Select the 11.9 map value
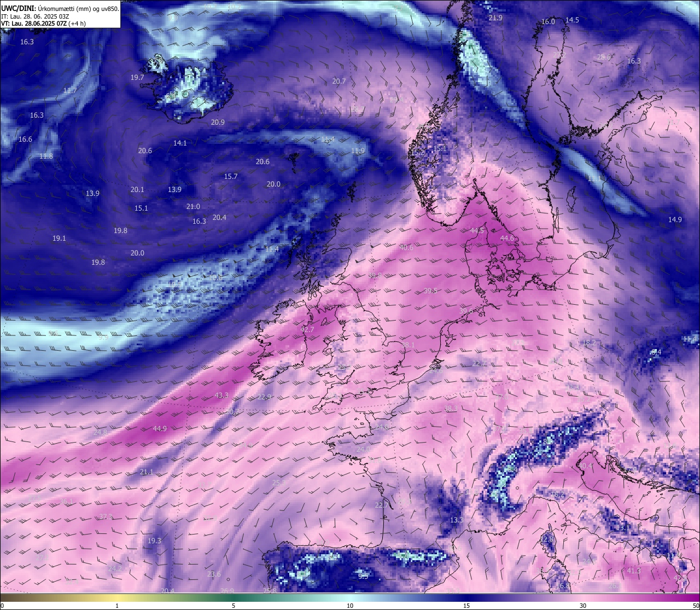 click(358, 150)
